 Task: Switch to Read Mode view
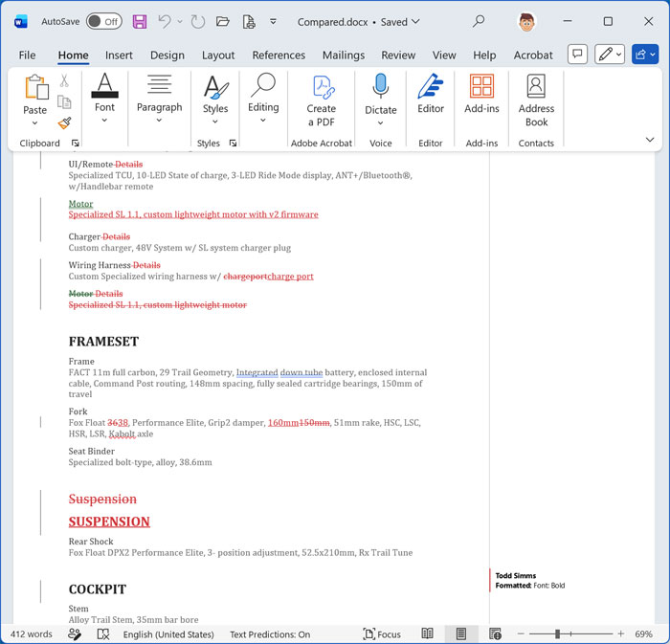[x=427, y=633]
